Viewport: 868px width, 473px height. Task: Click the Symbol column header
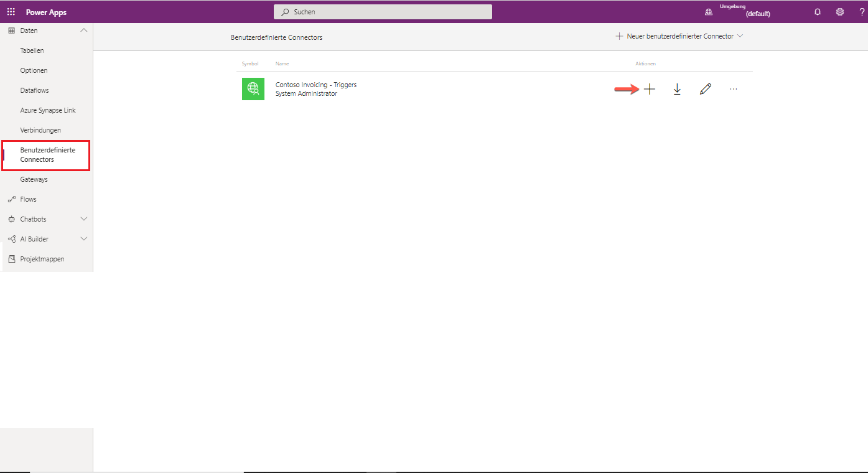point(250,63)
